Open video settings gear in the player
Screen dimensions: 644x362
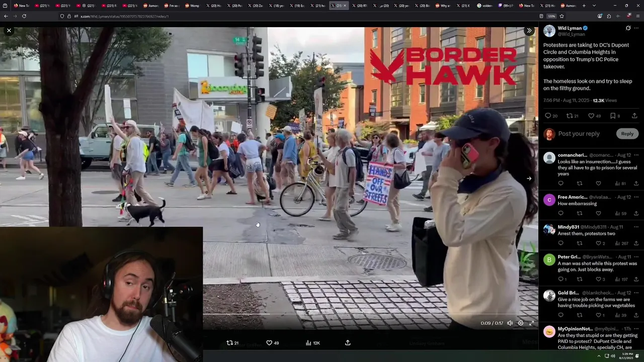tap(521, 323)
